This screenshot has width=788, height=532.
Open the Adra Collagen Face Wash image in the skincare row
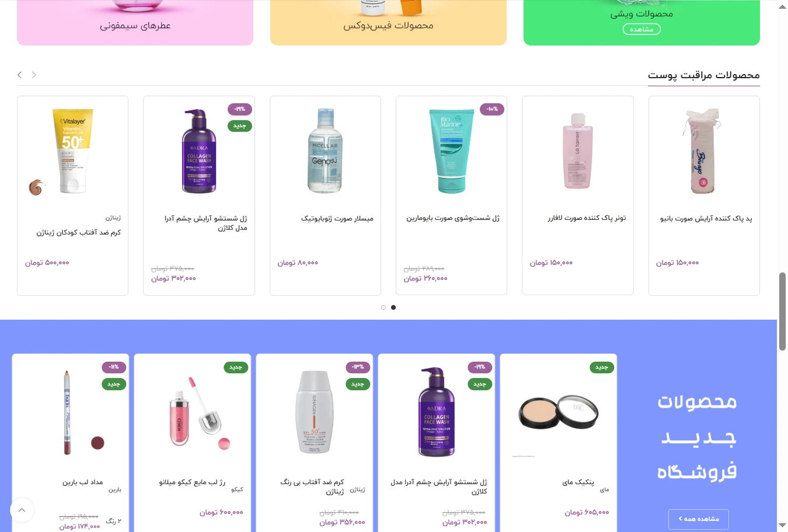click(199, 151)
